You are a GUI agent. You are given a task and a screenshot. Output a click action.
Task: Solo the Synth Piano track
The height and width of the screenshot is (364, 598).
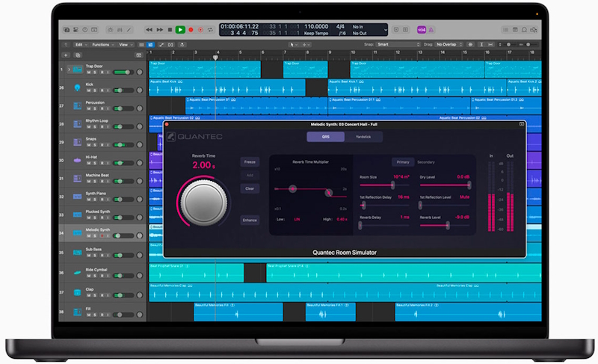coord(95,200)
